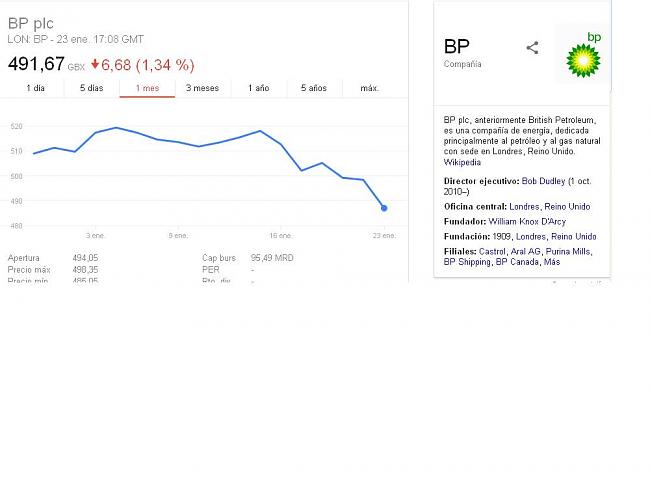Screen dimensions: 650x488
Task: Click the Castrol subsidiary link
Action: coord(492,251)
